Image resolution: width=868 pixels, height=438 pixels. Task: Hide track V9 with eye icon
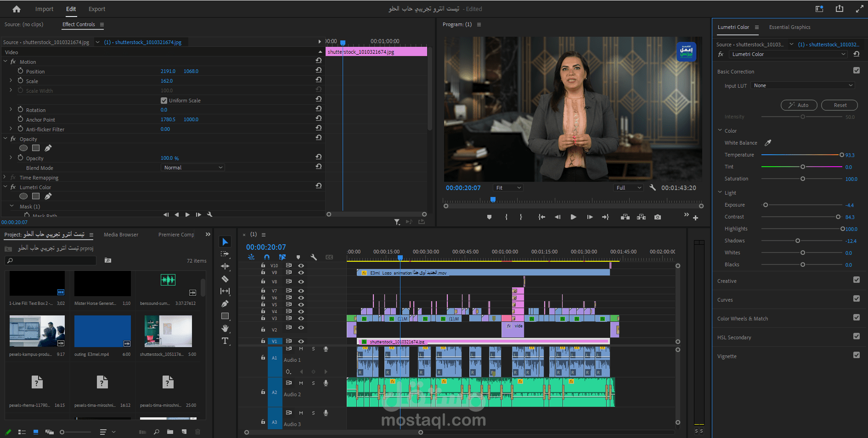point(301,272)
